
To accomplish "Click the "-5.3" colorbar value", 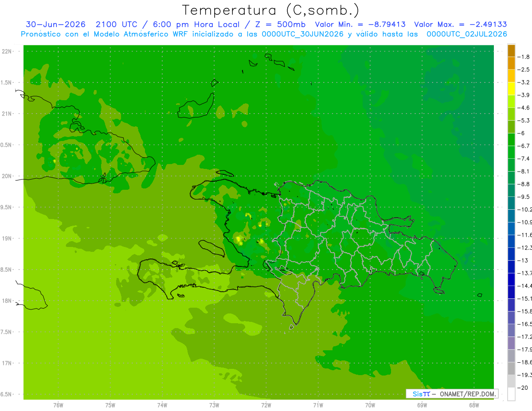I will 524,121.
